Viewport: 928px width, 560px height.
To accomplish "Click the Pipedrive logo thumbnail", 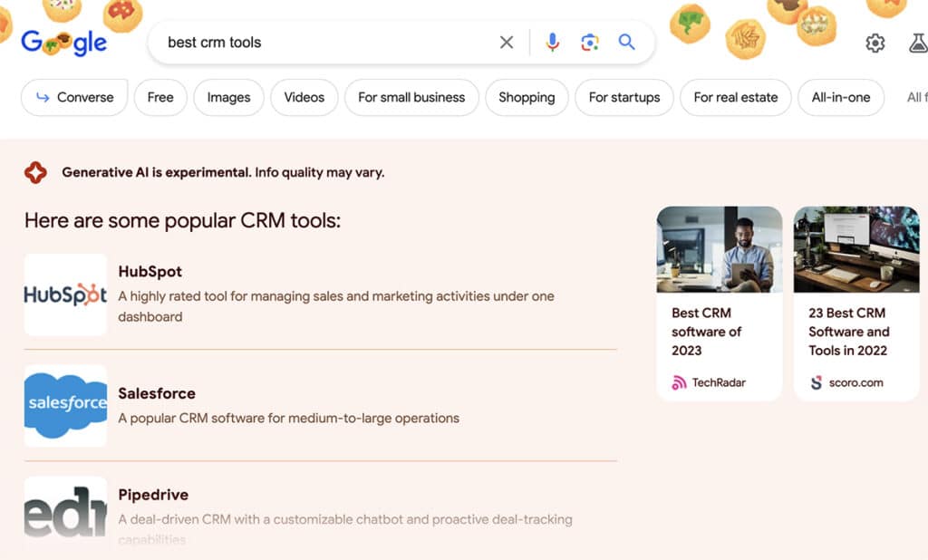I will [65, 508].
